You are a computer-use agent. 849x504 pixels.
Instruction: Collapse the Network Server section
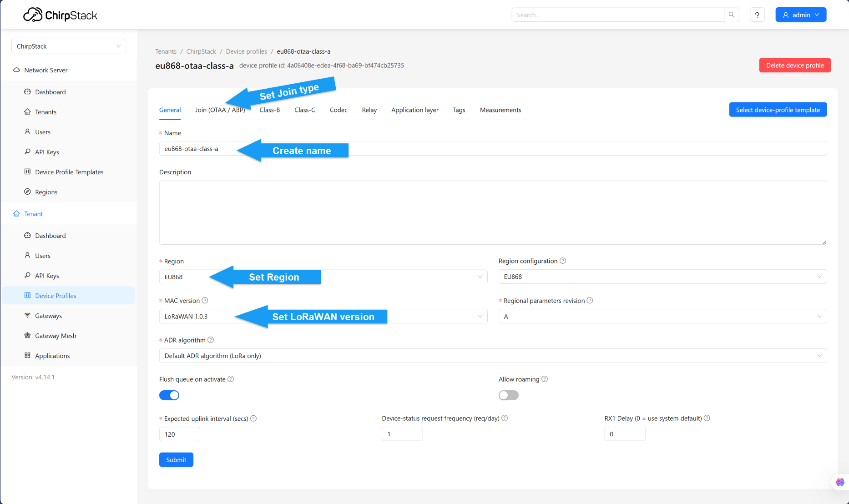point(69,70)
